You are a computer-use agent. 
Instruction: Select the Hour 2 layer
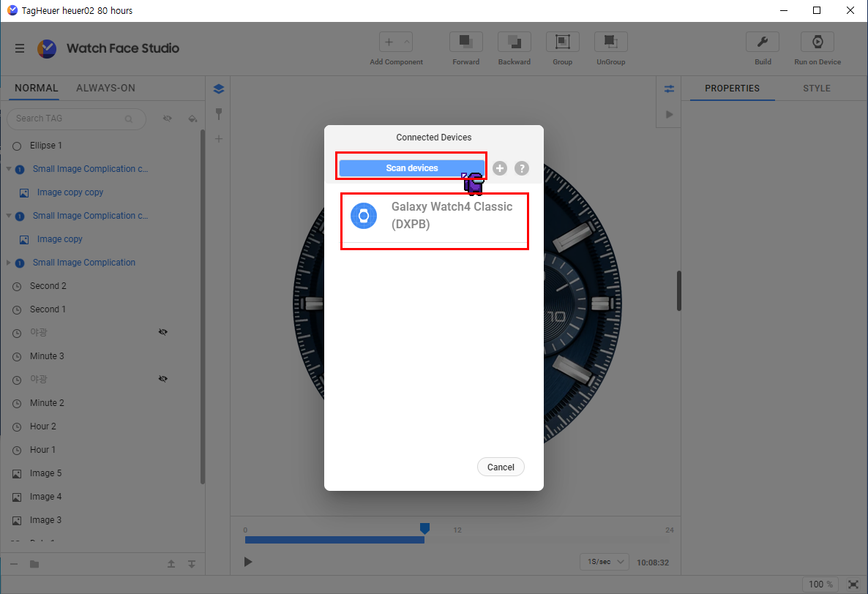tap(43, 426)
